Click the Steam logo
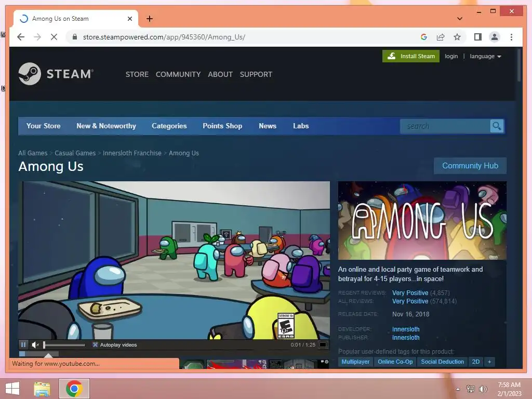532x399 pixels. tap(56, 74)
